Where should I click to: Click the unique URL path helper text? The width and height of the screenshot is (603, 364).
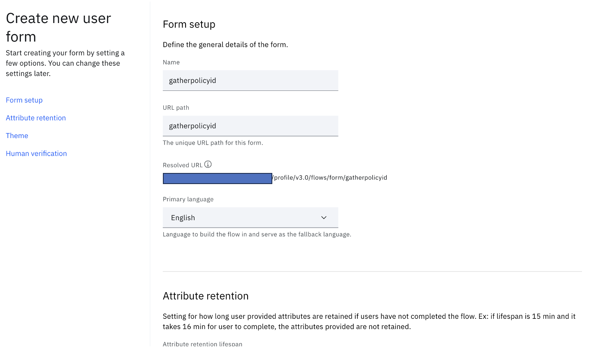point(213,143)
